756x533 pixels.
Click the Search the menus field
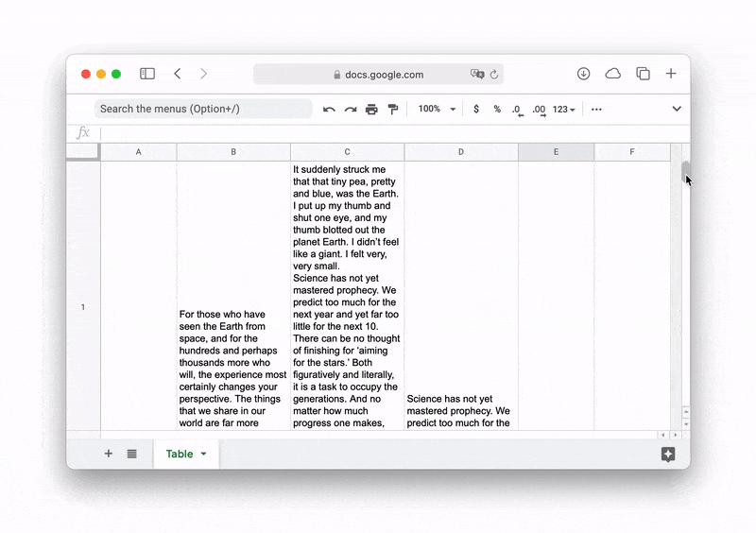point(203,110)
